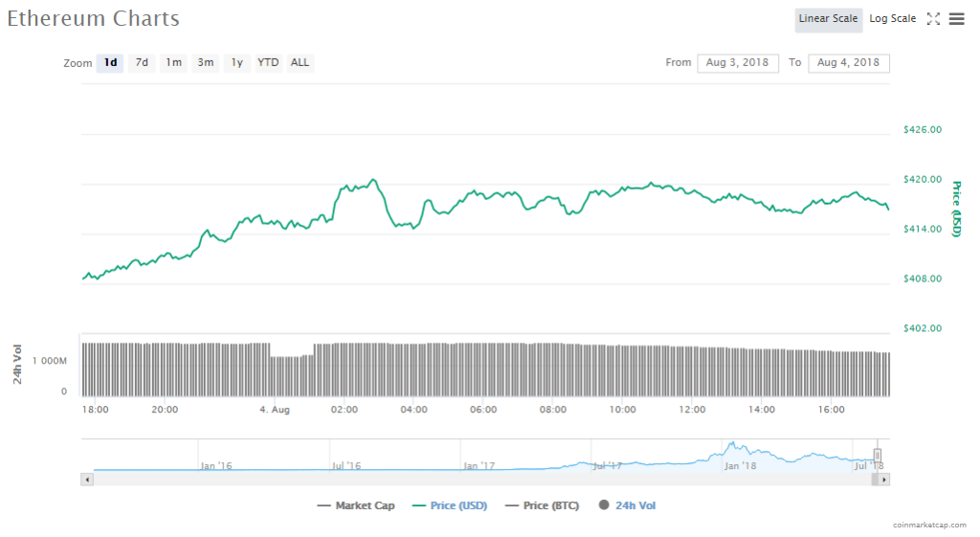Image resolution: width=980 pixels, height=537 pixels.
Task: Choose the 3m zoom option
Action: [206, 63]
